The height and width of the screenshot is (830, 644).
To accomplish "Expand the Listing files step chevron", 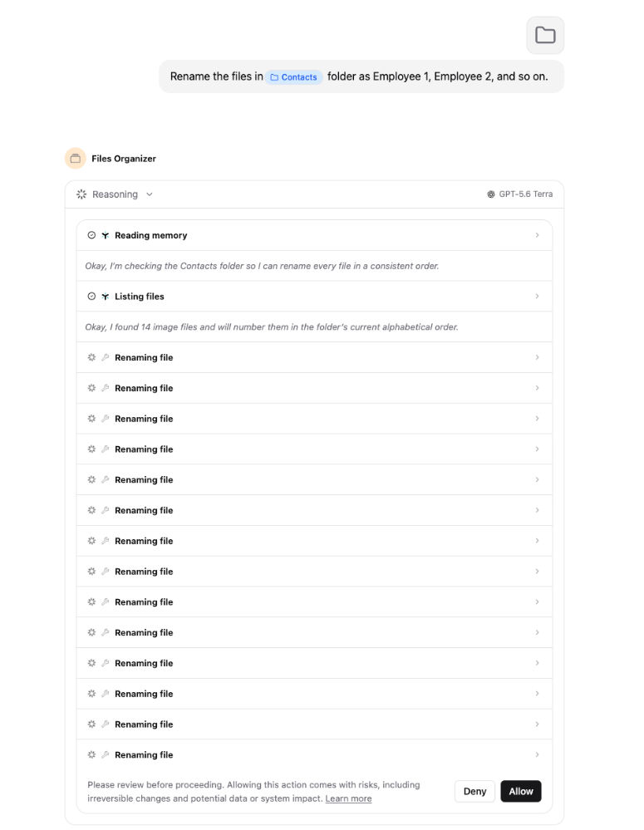I will tap(537, 297).
